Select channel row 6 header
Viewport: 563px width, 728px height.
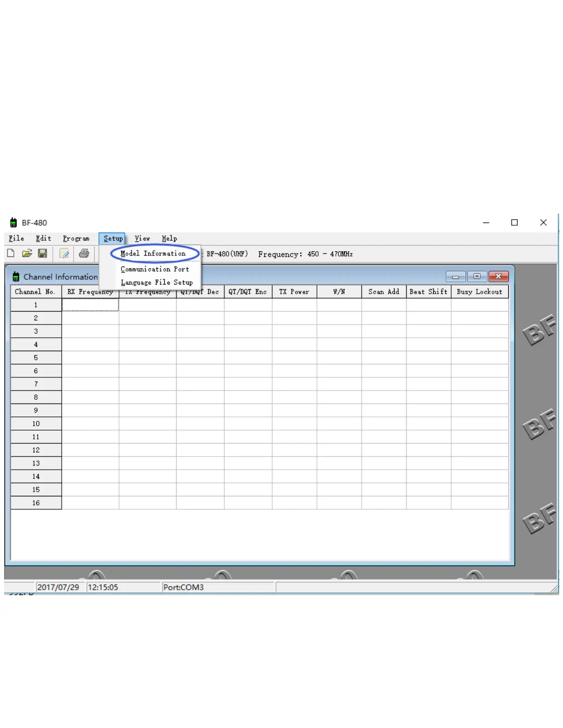click(x=36, y=371)
